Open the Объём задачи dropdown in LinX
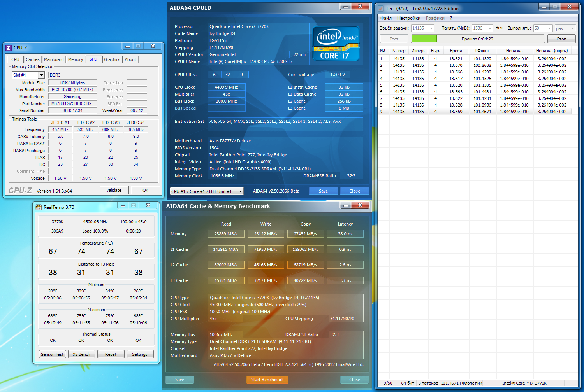The height and width of the screenshot is (392, 584). 431,28
